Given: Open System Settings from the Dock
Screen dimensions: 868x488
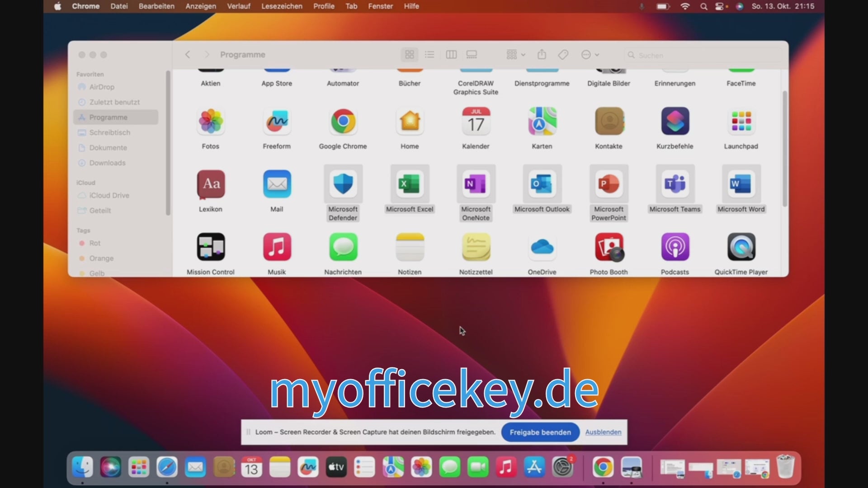Looking at the screenshot, I should [563, 467].
